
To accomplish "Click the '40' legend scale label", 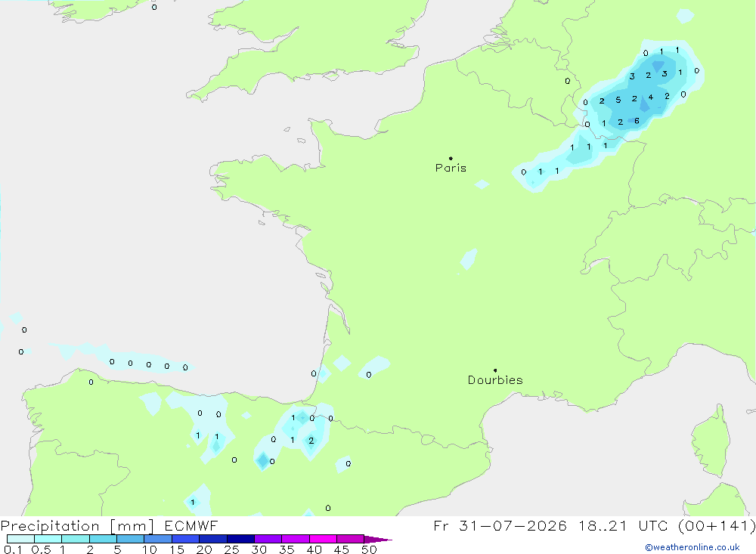I will pos(314,549).
